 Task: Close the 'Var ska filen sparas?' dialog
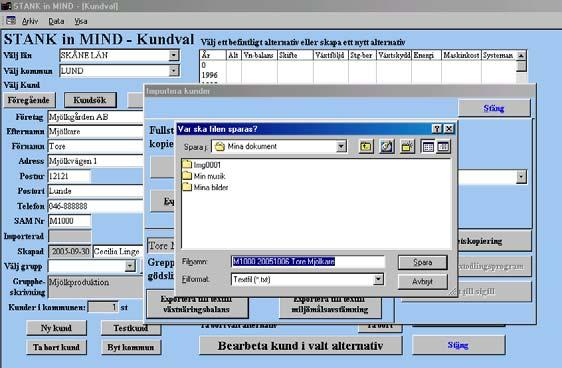(449, 129)
